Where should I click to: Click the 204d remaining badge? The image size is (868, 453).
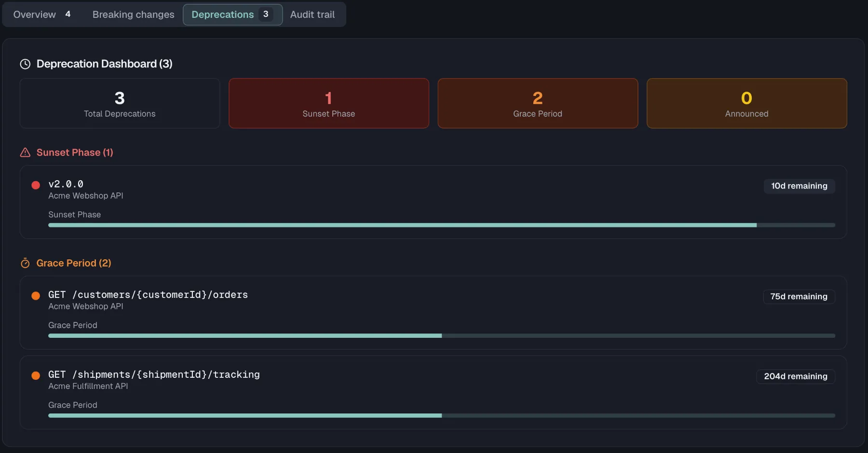[x=796, y=376]
